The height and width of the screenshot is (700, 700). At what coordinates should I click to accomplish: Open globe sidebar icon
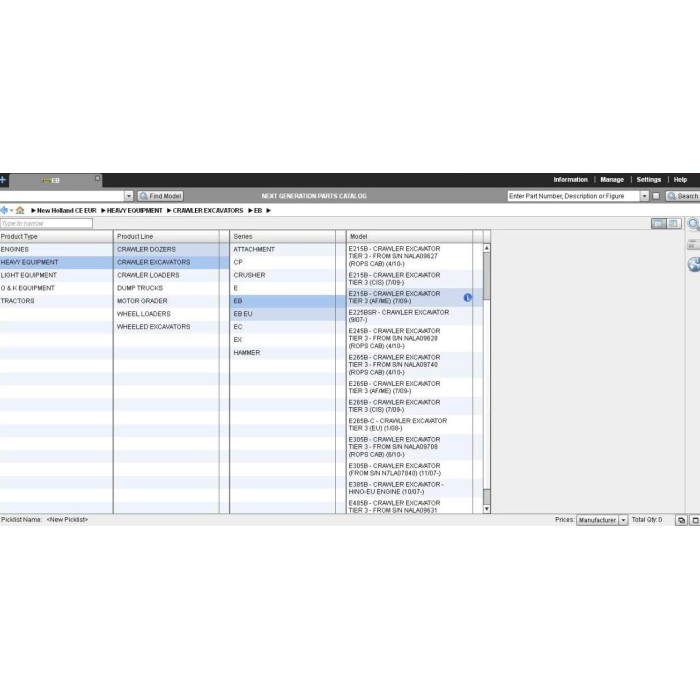[x=693, y=264]
